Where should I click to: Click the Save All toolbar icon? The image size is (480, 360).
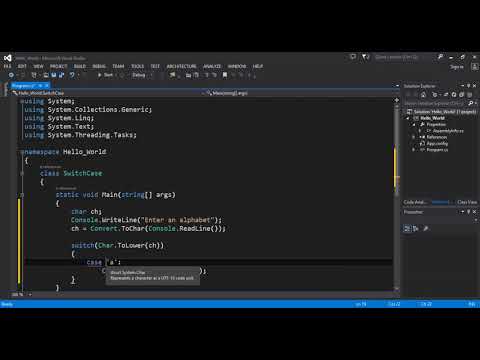(x=61, y=75)
